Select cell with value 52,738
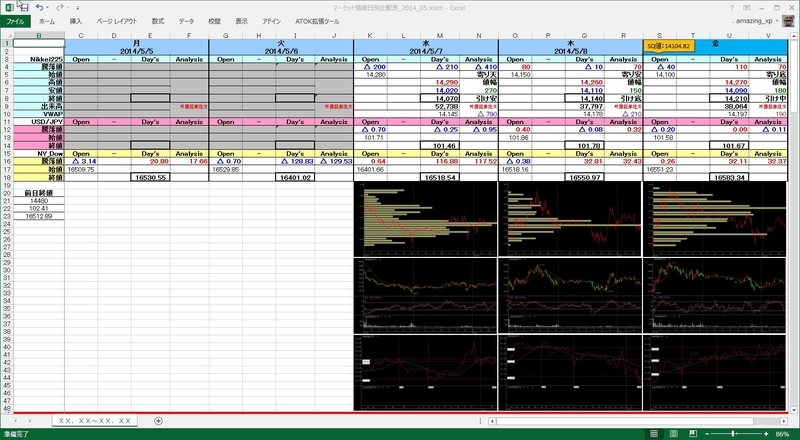Viewport: 800px width, 440px height. pyautogui.click(x=440, y=106)
